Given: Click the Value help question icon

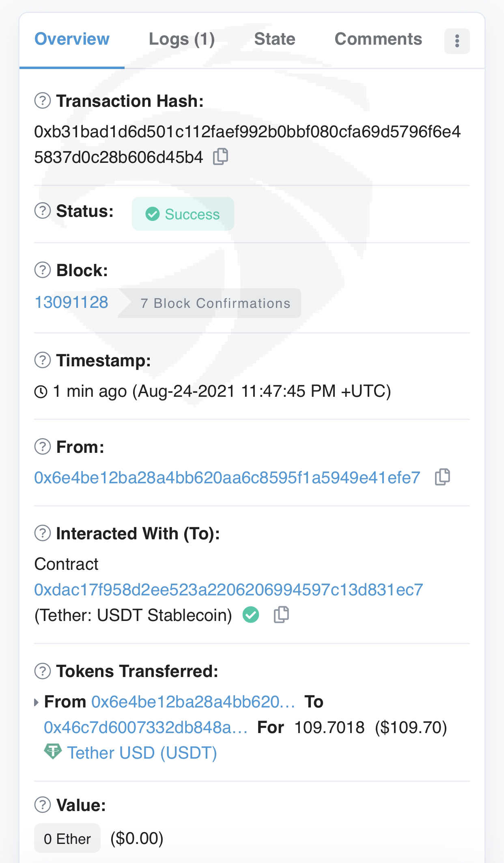Looking at the screenshot, I should [x=43, y=805].
